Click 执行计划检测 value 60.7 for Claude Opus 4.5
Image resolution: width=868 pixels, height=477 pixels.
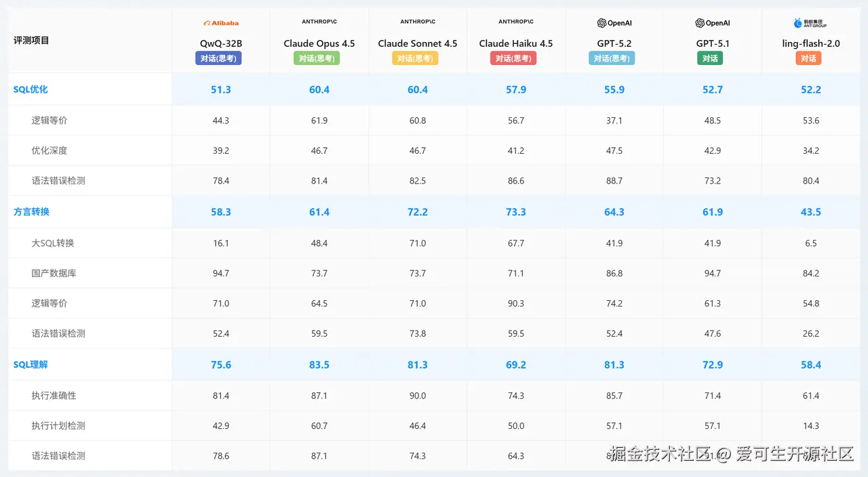pyautogui.click(x=319, y=426)
